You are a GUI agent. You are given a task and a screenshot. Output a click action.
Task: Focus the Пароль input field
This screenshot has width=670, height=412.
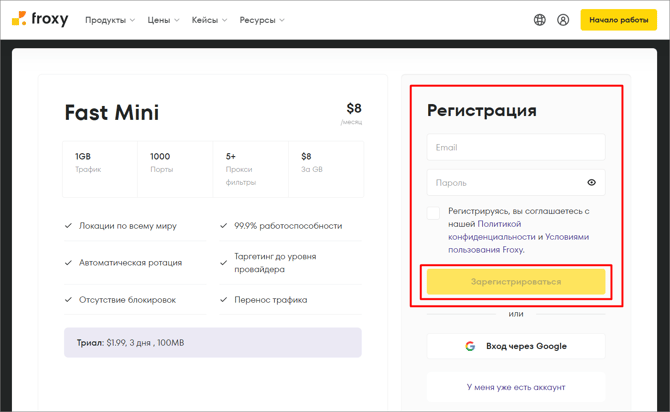click(516, 182)
